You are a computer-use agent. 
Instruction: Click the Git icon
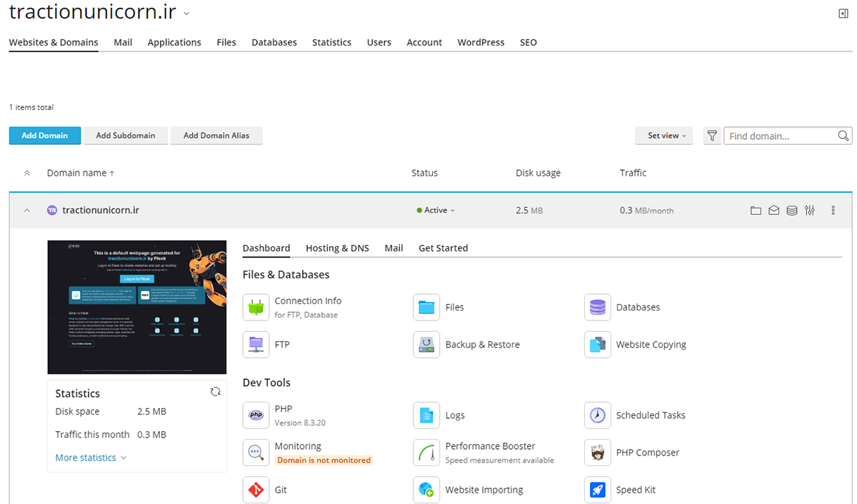[256, 490]
